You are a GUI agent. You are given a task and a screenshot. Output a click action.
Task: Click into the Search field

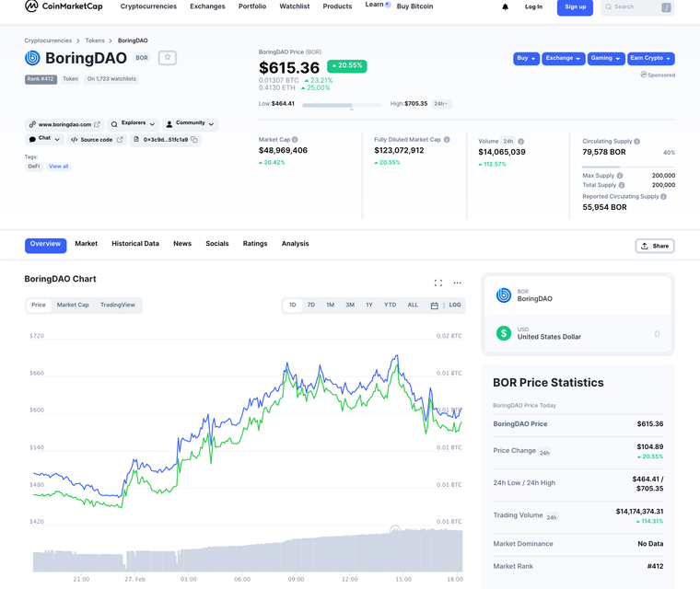[x=637, y=7]
